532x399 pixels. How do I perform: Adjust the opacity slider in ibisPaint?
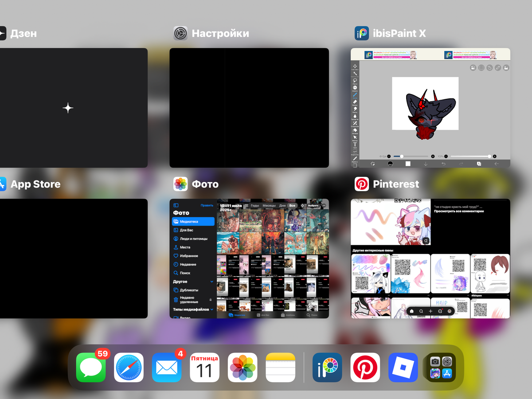pos(471,156)
